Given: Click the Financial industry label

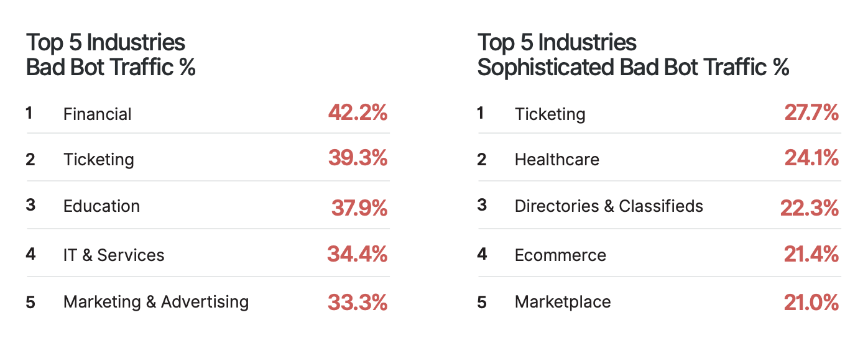Looking at the screenshot, I should (98, 114).
